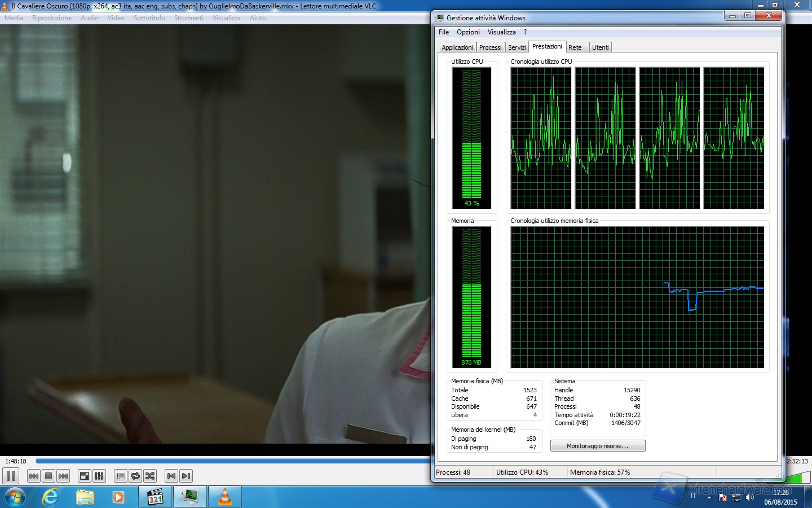Jump to previous chapter in VLC

[x=171, y=476]
